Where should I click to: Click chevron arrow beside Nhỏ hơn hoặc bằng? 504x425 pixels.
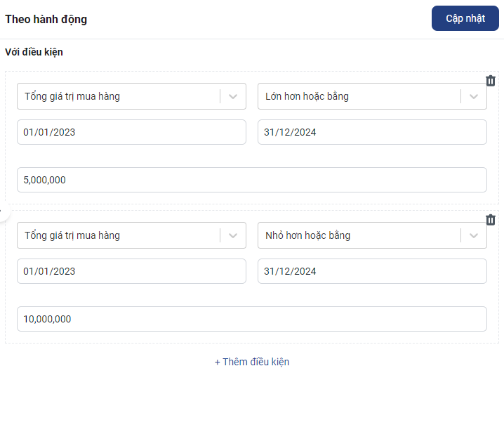point(474,235)
